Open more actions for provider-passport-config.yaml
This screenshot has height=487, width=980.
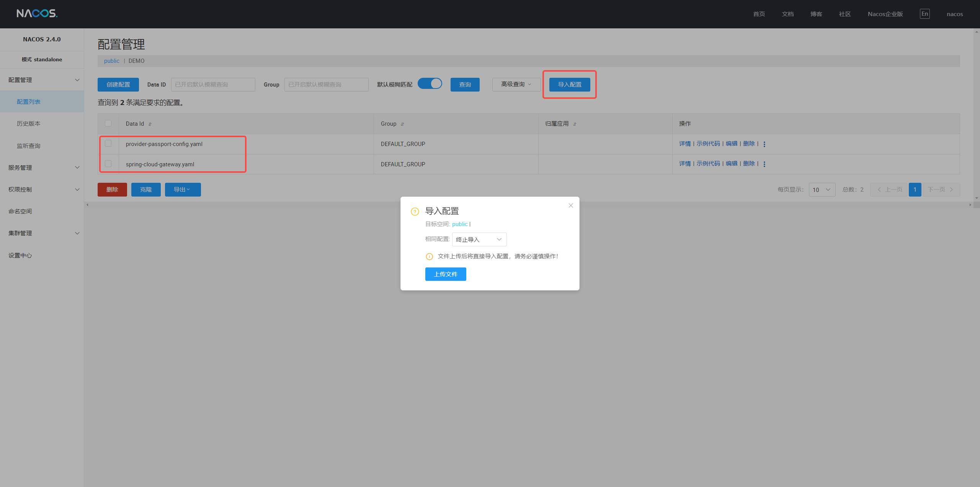tap(764, 144)
